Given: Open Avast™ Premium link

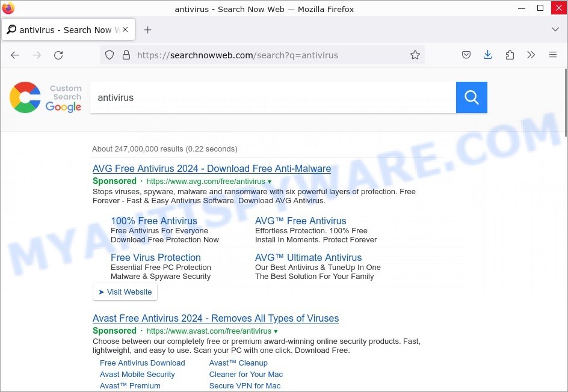Looking at the screenshot, I should (130, 386).
